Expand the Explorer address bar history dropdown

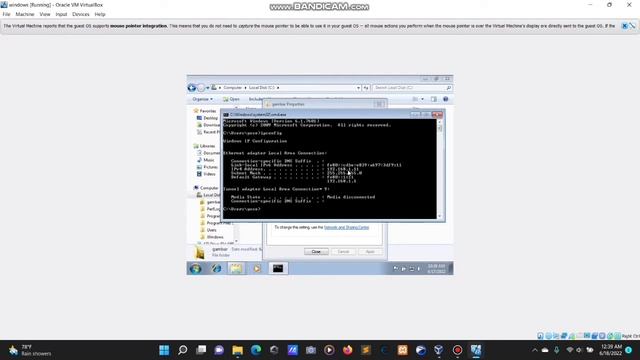(x=358, y=88)
